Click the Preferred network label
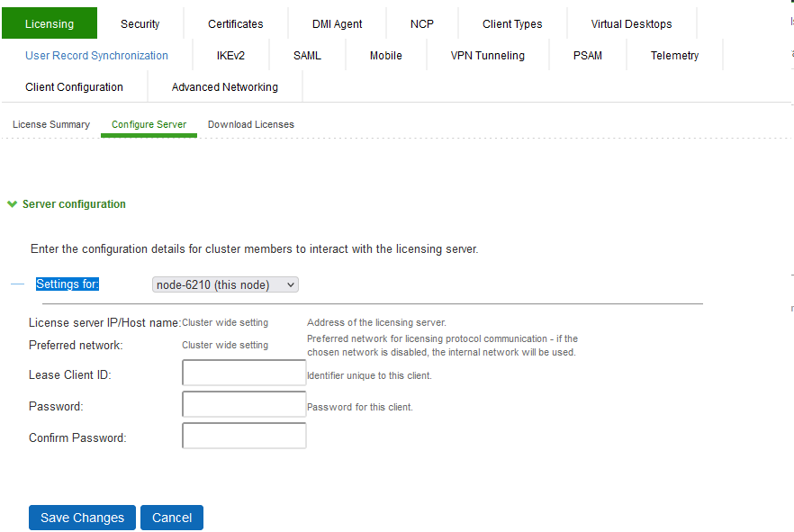 coord(76,345)
